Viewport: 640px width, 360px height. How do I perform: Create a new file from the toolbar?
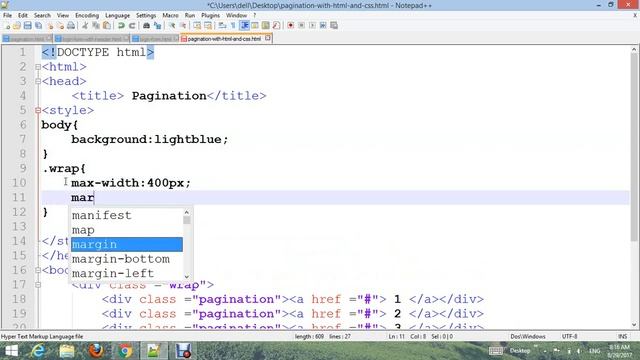click(x=7, y=25)
